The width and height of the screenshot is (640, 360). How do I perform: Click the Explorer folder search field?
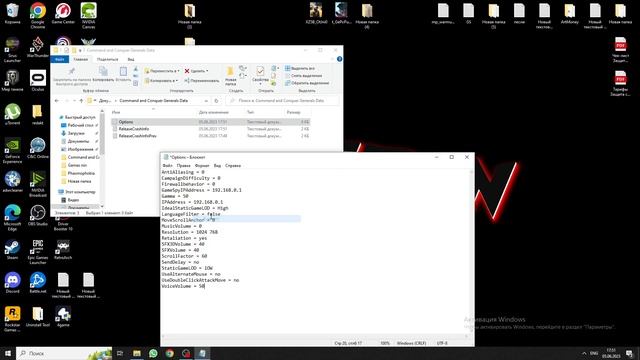[283, 100]
